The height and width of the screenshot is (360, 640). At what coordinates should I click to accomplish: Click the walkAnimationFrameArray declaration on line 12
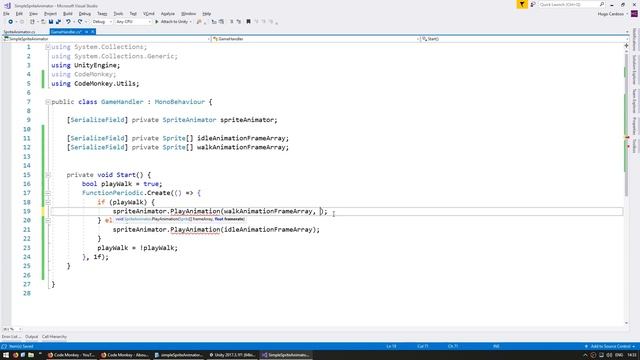tap(243, 147)
